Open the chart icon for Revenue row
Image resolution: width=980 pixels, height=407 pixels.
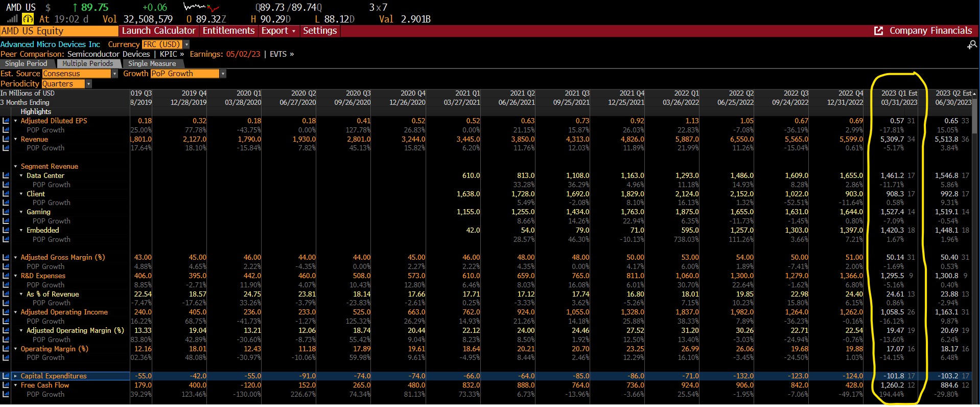pyautogui.click(x=6, y=139)
